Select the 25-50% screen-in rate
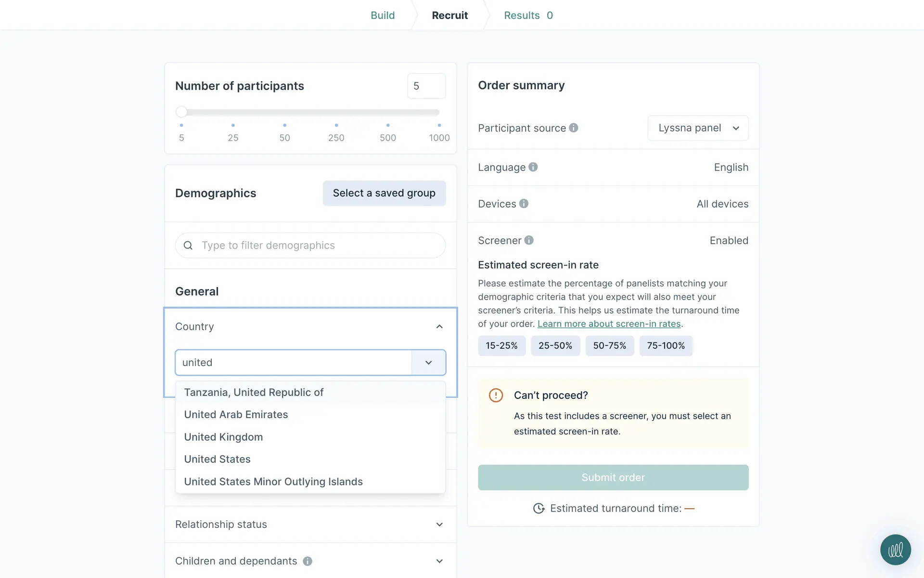This screenshot has width=924, height=578. [x=555, y=346]
